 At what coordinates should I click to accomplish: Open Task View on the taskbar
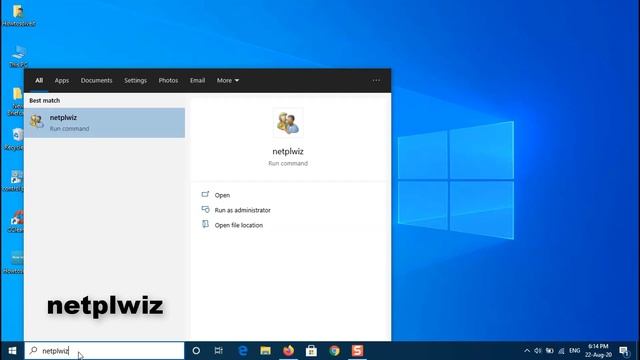(219, 351)
